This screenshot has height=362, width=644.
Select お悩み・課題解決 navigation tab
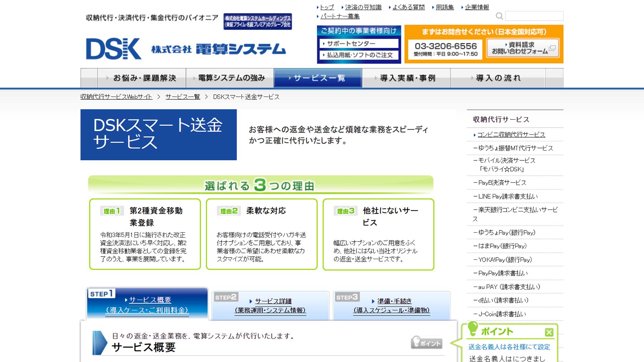coord(142,78)
